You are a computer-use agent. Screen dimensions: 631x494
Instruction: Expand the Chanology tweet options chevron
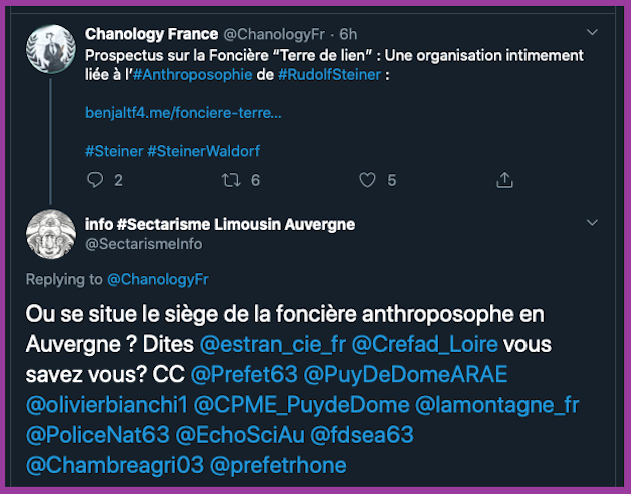pyautogui.click(x=592, y=34)
